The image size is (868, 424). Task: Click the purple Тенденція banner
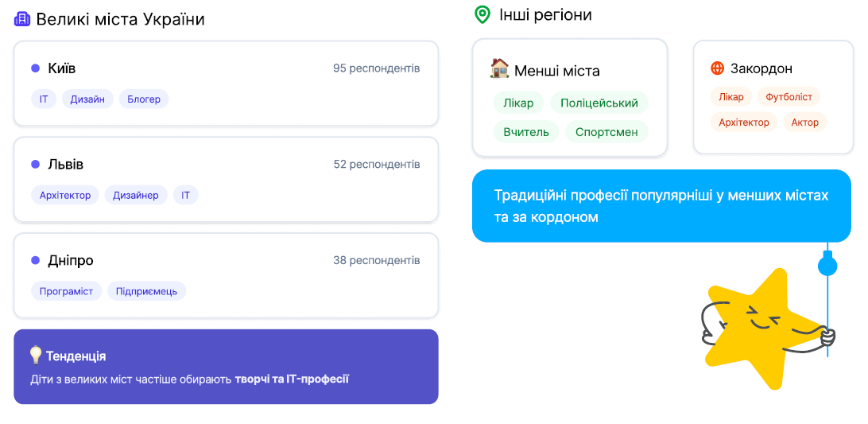click(226, 367)
